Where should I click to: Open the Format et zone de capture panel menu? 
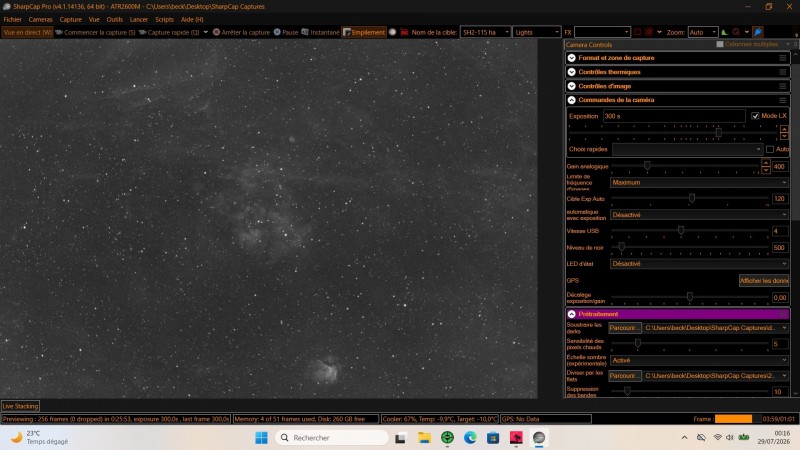(783, 58)
